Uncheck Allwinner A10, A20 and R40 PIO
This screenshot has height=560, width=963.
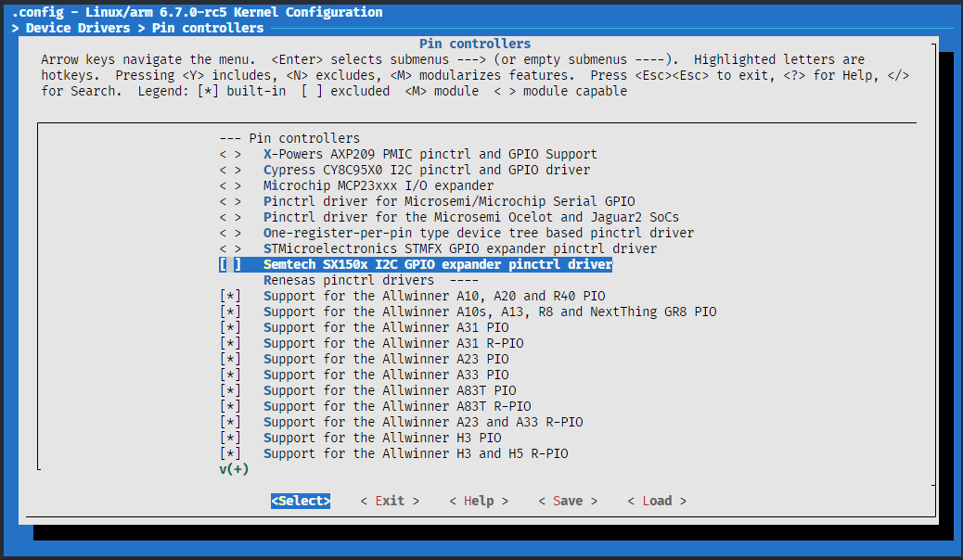click(230, 296)
